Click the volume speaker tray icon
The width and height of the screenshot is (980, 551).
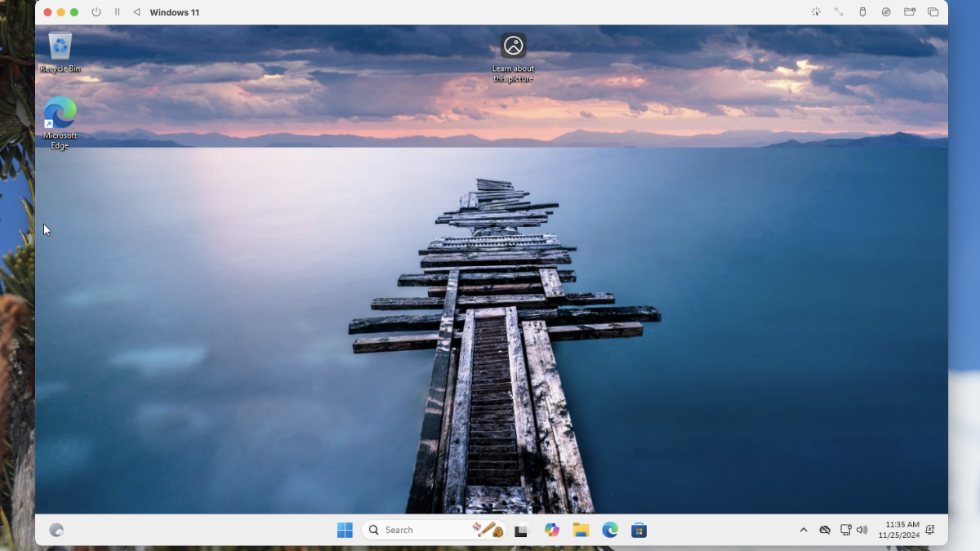pos(862,530)
